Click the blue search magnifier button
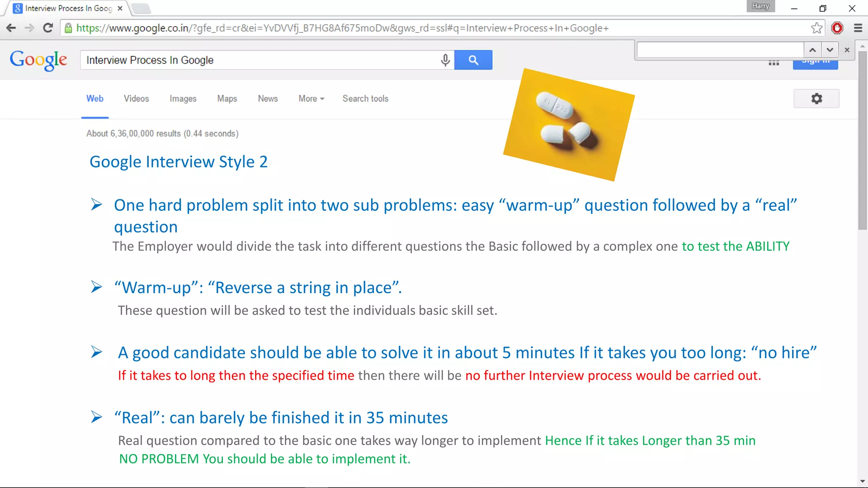The image size is (868, 488). click(473, 60)
